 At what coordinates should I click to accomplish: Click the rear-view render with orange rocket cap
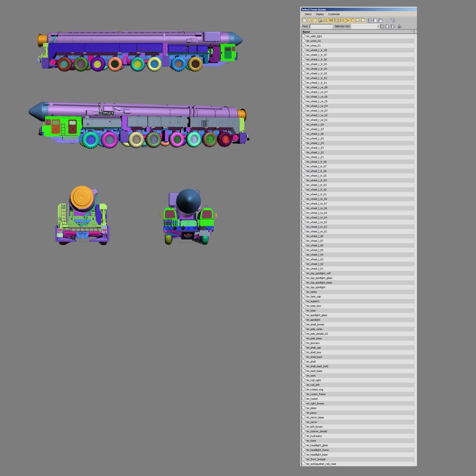tap(82, 215)
